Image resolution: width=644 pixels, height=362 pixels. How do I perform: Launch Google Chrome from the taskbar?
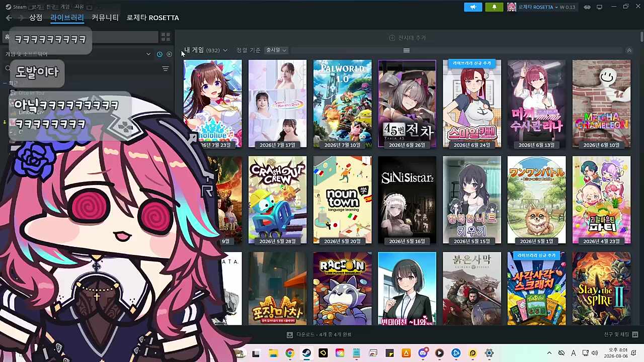(289, 353)
